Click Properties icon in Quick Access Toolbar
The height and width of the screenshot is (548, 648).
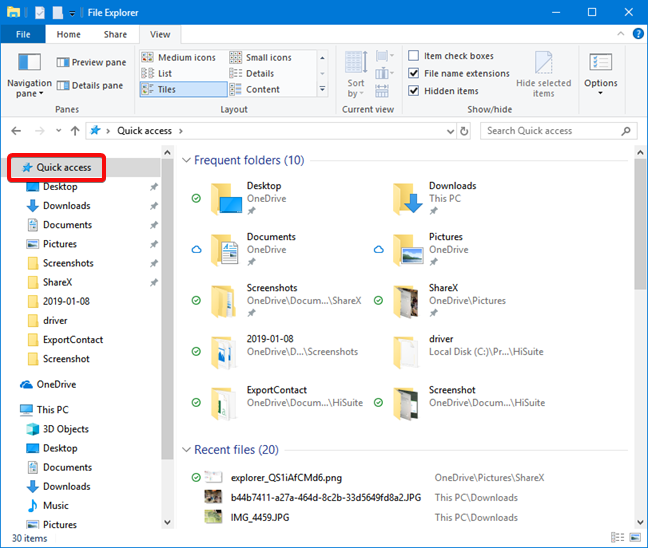coord(40,13)
